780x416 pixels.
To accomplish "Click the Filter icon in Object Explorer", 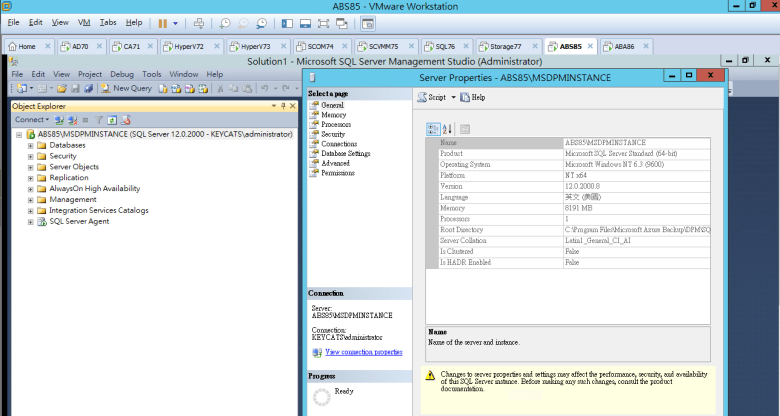I will point(99,119).
